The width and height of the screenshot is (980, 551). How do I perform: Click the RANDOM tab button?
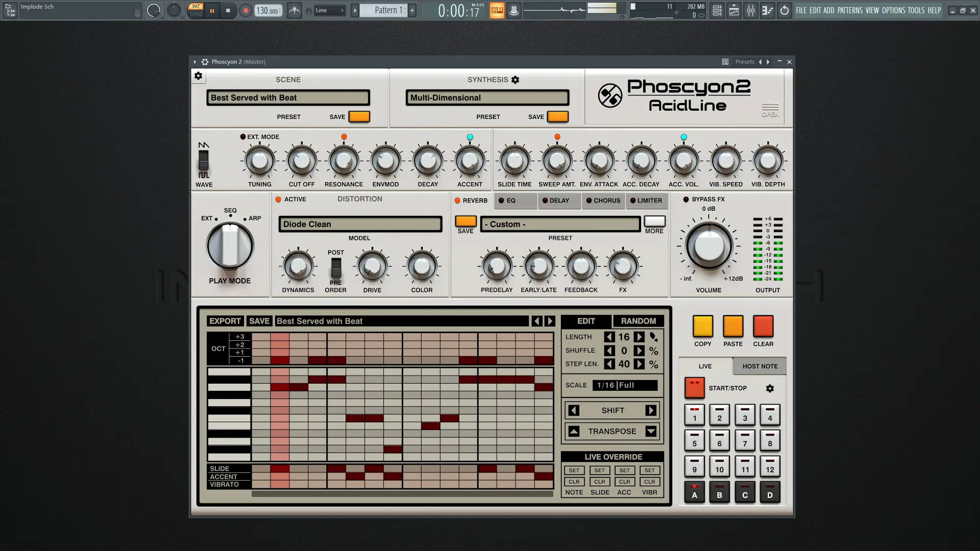point(638,321)
